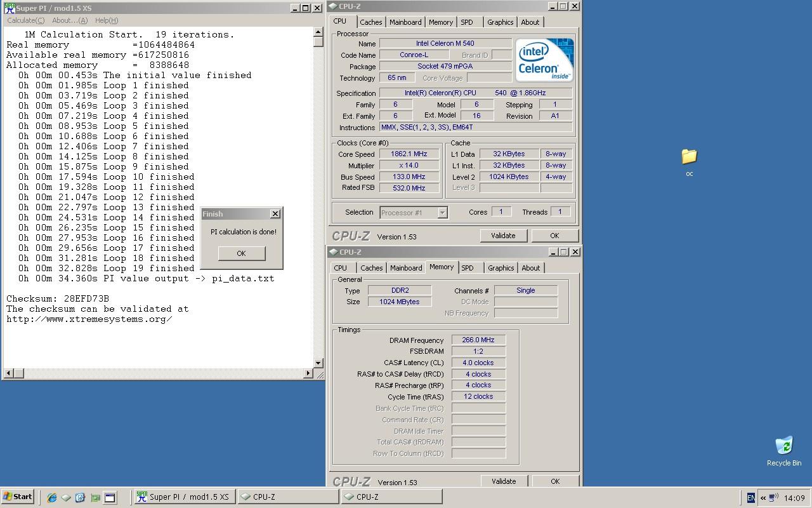Open the oc folder on desktop
Image resolution: width=812 pixels, height=508 pixels.
689,157
